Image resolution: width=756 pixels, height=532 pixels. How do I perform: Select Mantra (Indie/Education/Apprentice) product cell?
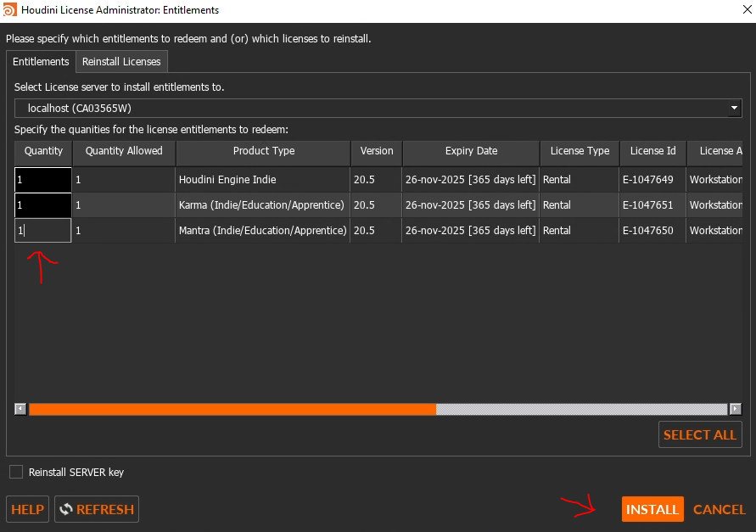click(263, 231)
